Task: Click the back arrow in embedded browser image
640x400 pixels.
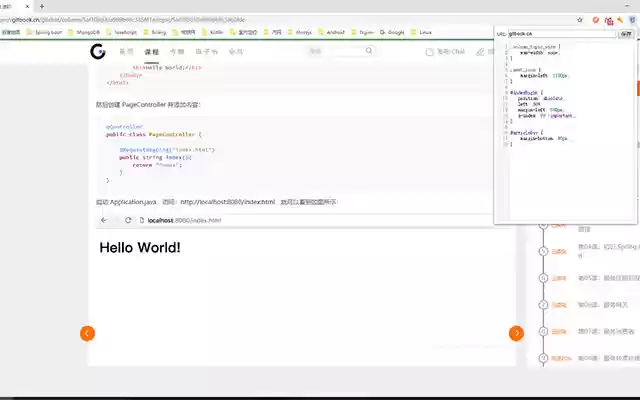Action: tap(104, 220)
